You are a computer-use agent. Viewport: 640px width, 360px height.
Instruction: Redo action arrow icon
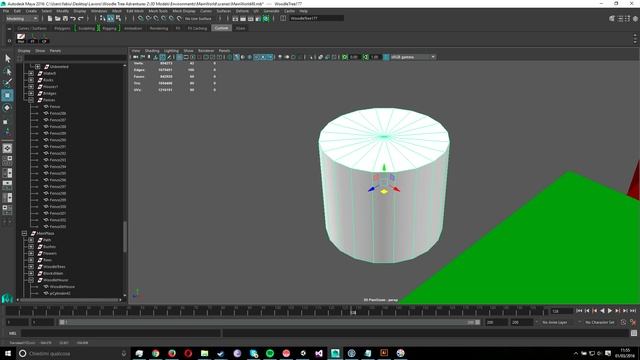tap(80, 18)
